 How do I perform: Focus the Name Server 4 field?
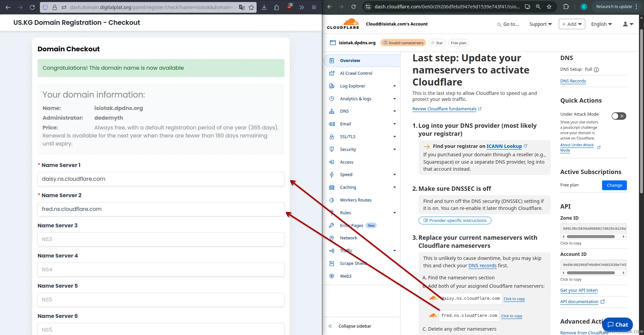tap(161, 270)
